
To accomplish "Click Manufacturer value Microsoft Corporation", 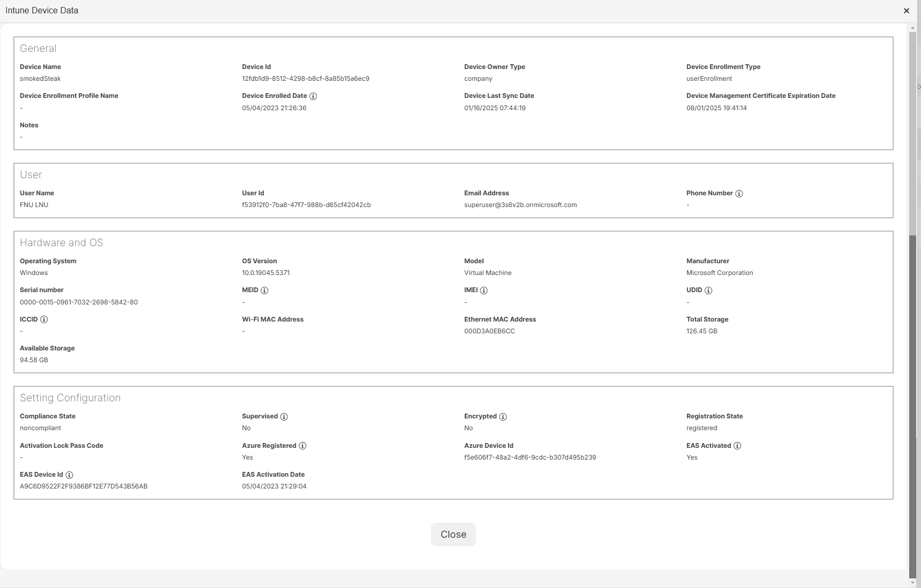I will (720, 273).
